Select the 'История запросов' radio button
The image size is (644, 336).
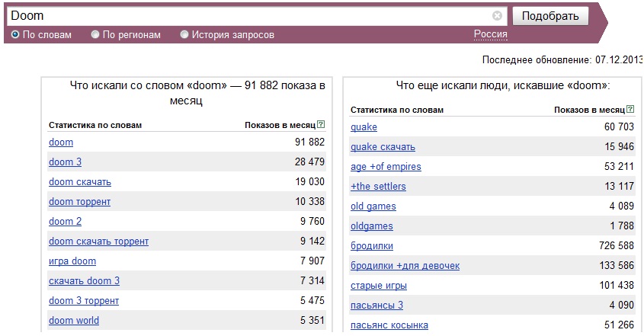coord(184,35)
